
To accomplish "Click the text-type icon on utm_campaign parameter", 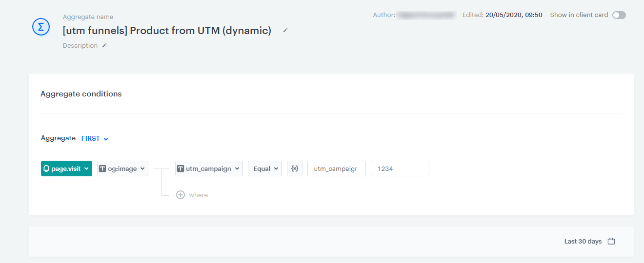I will 181,169.
